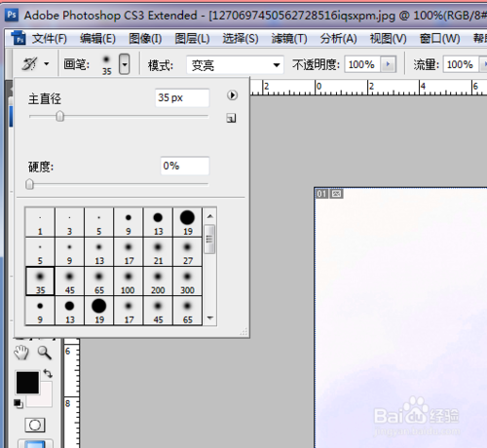
Task: Open the brush picker flyout menu arrow
Action: tap(232, 95)
